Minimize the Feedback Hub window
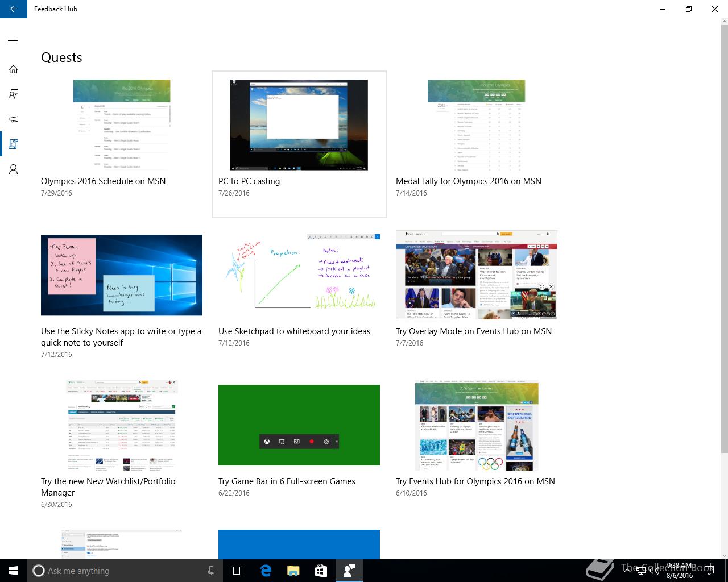 click(x=663, y=9)
